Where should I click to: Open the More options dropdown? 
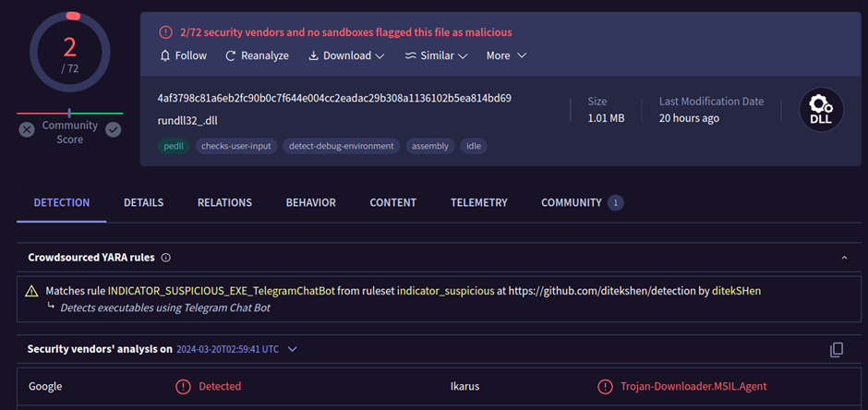506,55
